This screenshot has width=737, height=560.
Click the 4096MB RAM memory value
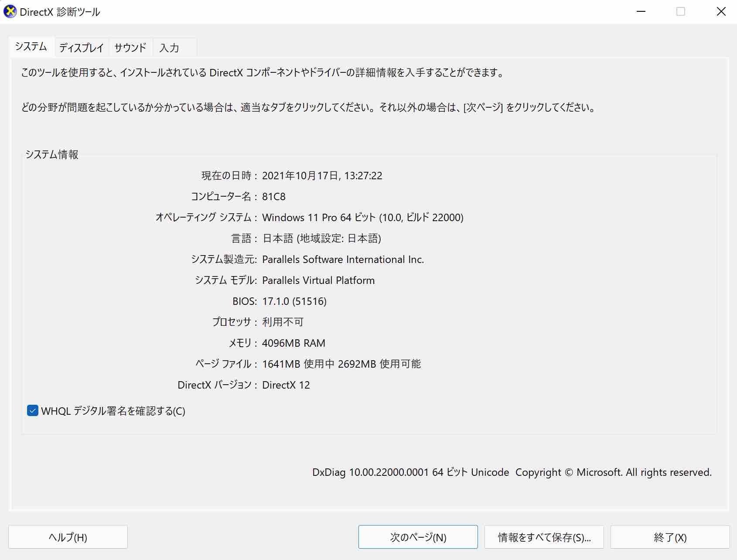click(x=293, y=343)
